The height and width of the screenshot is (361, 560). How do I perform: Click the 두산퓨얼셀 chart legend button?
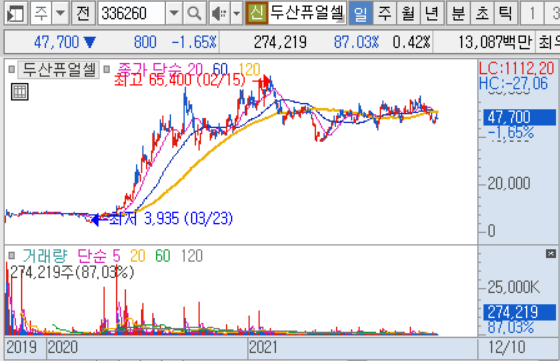[x=59, y=70]
